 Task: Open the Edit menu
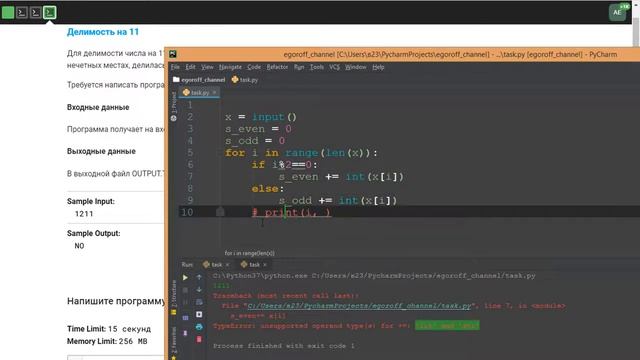[x=190, y=67]
